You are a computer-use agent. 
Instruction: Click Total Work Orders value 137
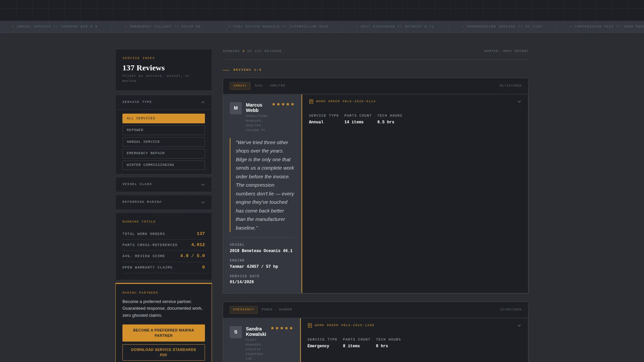click(x=201, y=234)
